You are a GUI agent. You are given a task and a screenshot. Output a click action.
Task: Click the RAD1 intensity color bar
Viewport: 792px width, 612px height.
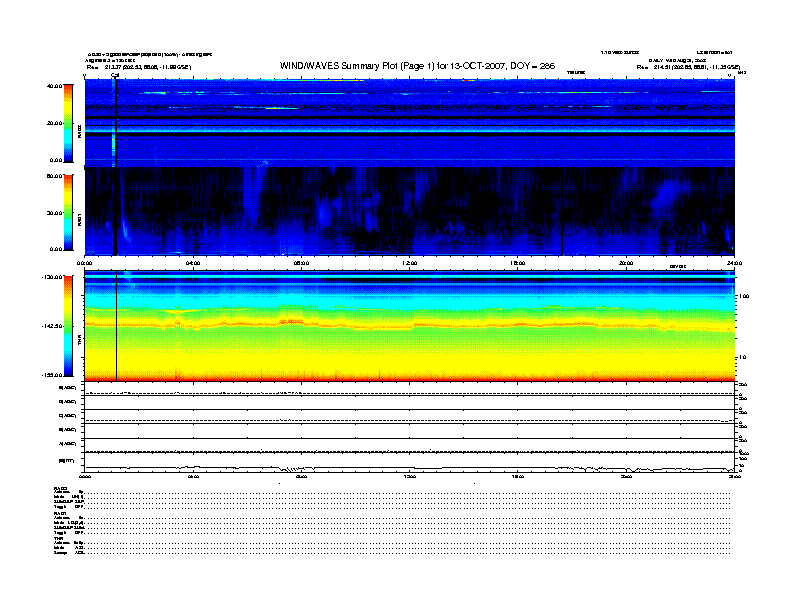[x=68, y=213]
